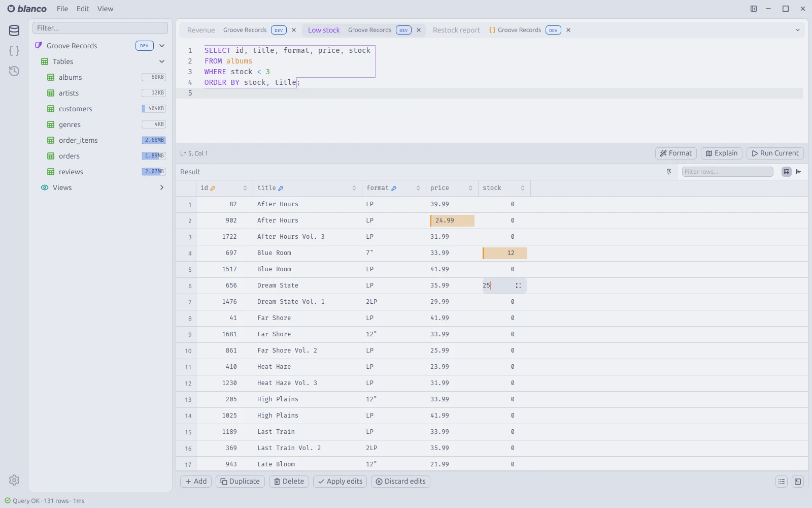Click the key icon in id column header
Image resolution: width=812 pixels, height=508 pixels.
tap(213, 188)
